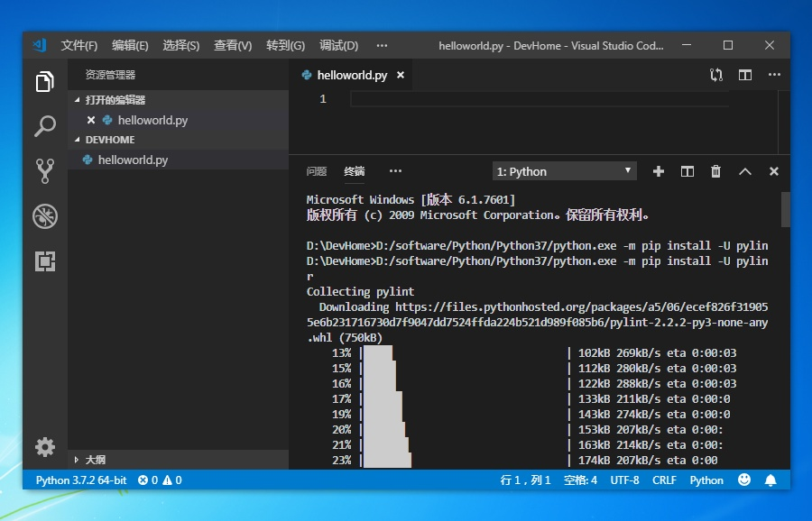This screenshot has height=521, width=812.
Task: Open the Debug view icon
Action: click(x=45, y=216)
